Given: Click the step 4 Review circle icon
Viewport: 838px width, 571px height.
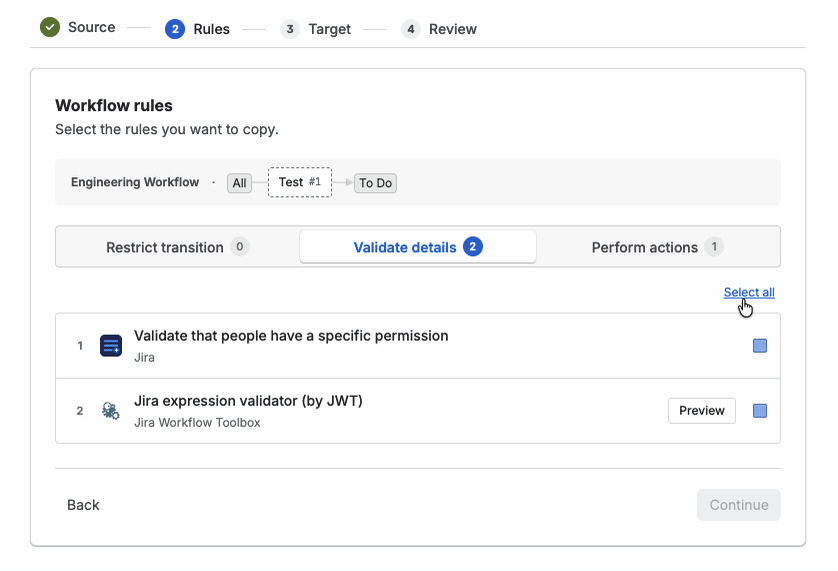Looking at the screenshot, I should [x=410, y=29].
